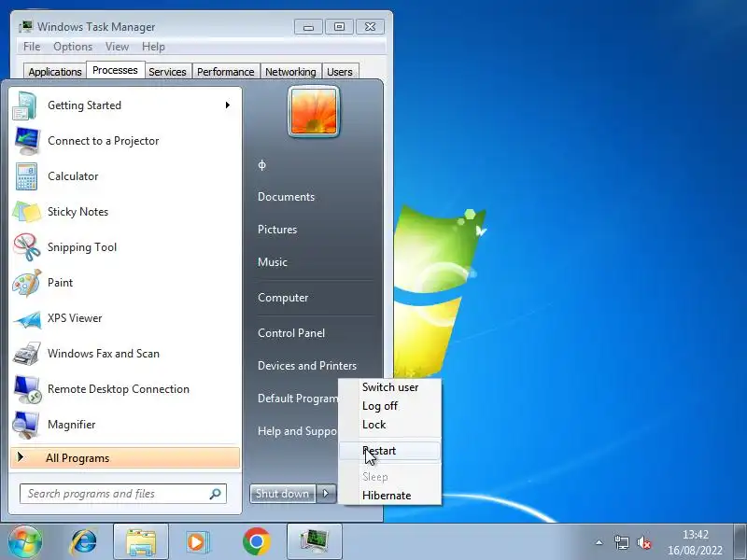
Task: Switch to Users tab
Action: click(x=340, y=72)
